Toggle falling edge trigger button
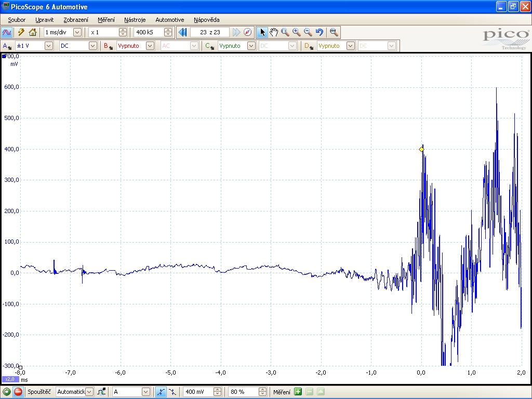Screen dimensions: 532x399 (172, 392)
